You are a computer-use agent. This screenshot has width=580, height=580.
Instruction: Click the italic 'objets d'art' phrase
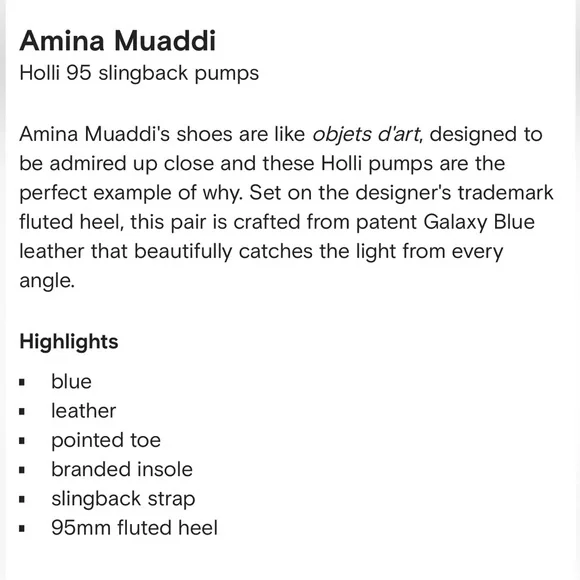click(366, 134)
